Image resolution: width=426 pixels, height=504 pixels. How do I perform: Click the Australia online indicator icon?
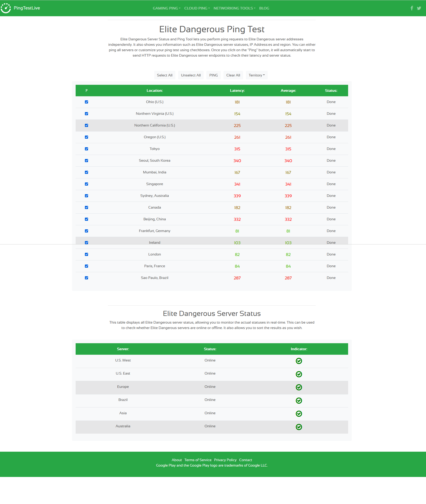(299, 427)
